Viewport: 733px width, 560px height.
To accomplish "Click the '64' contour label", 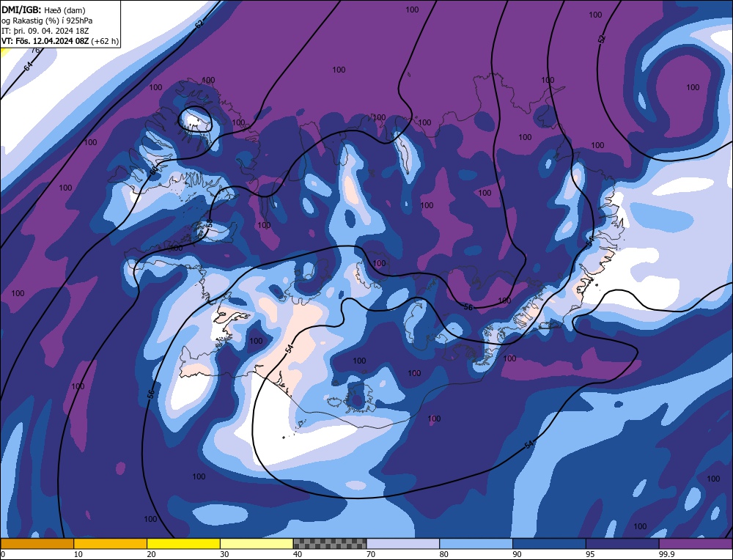I will [29, 67].
